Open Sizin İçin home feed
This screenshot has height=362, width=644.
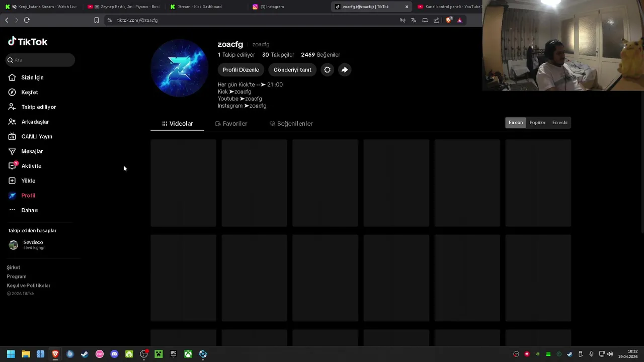coord(26,77)
